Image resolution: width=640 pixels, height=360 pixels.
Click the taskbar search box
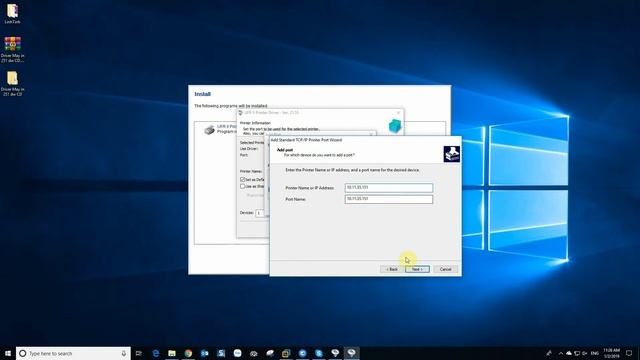73,353
